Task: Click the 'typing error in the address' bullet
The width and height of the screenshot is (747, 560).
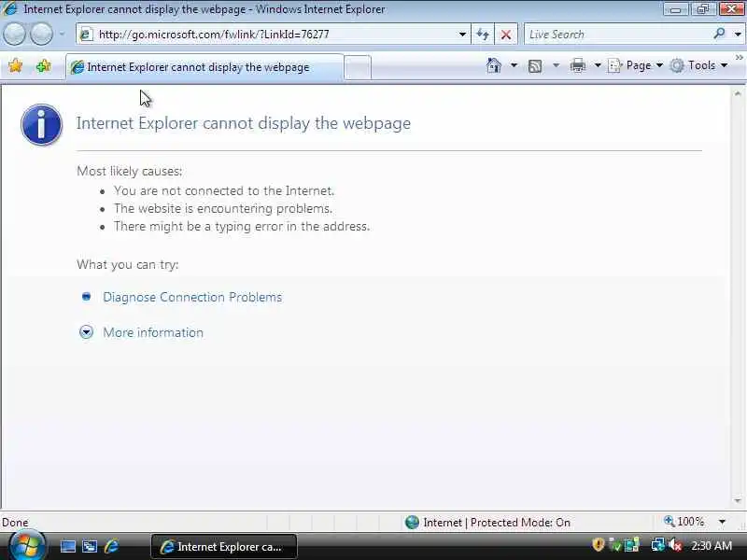Action: (242, 226)
